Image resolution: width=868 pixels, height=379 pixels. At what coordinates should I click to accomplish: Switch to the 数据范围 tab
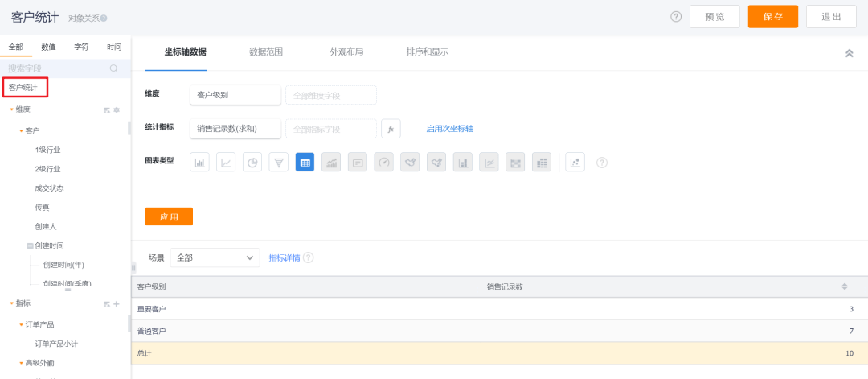pyautogui.click(x=266, y=52)
